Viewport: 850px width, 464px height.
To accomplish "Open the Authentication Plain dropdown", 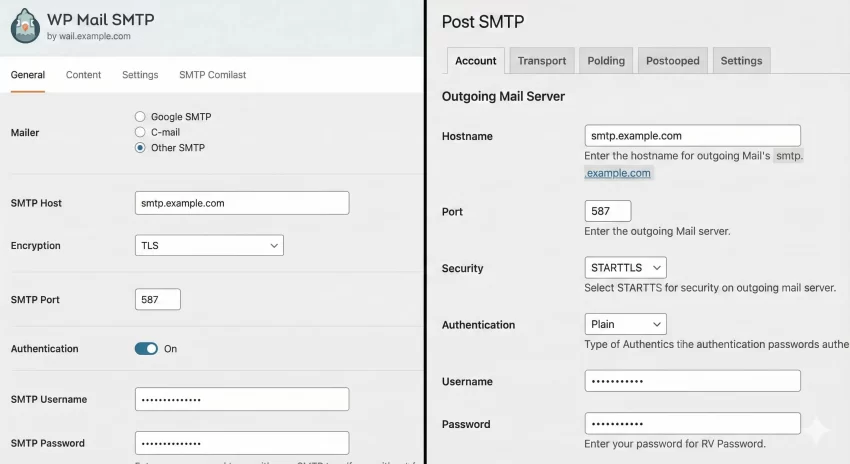I will pyautogui.click(x=626, y=324).
